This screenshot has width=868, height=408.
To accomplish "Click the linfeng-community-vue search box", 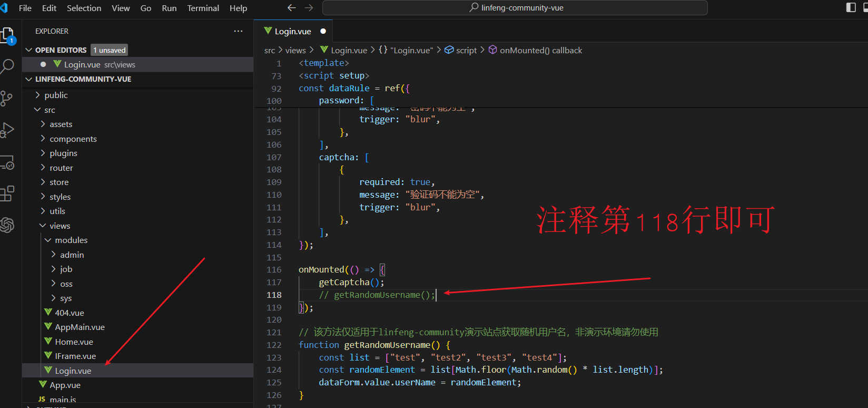I will [x=515, y=8].
